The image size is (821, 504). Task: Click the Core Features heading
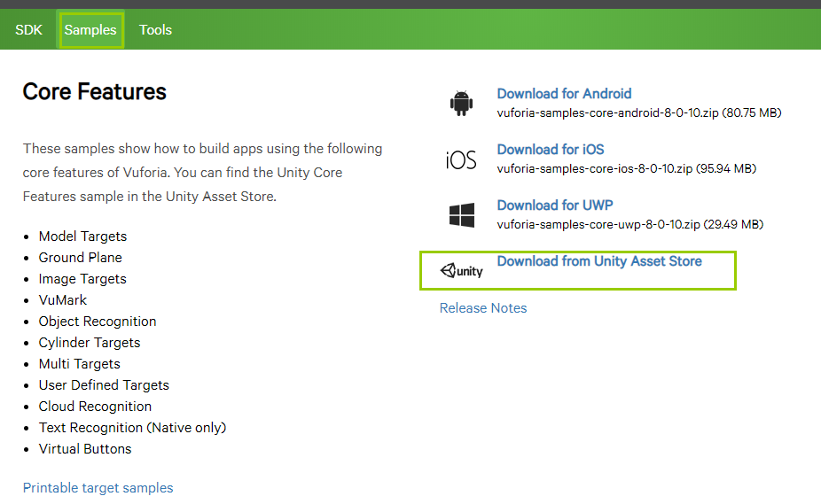click(94, 91)
